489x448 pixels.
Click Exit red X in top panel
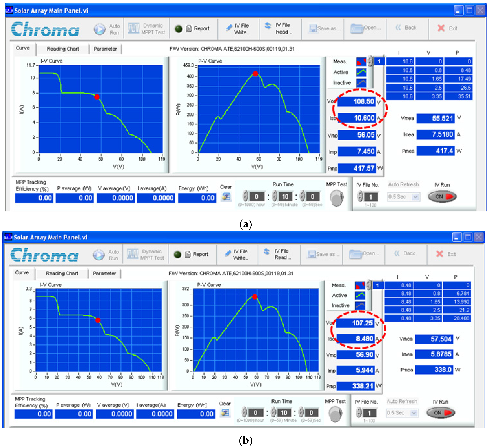click(441, 28)
